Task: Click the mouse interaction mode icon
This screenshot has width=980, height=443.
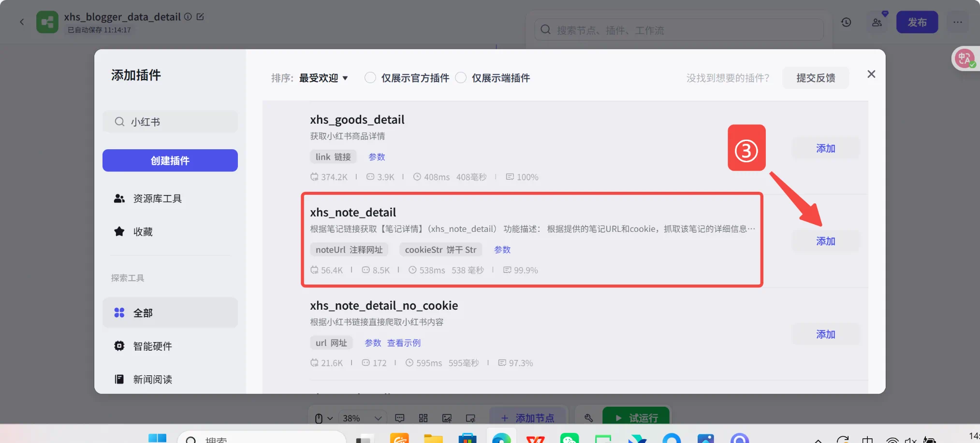Action: (319, 418)
